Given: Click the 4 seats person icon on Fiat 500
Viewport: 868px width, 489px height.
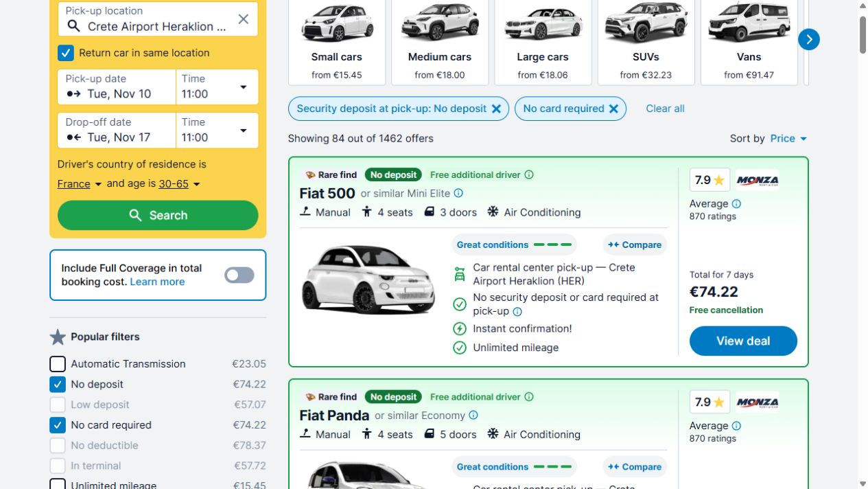Looking at the screenshot, I should tap(367, 212).
